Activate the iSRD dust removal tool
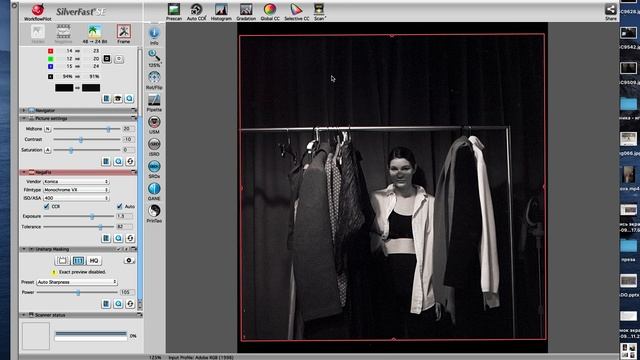 point(154,147)
